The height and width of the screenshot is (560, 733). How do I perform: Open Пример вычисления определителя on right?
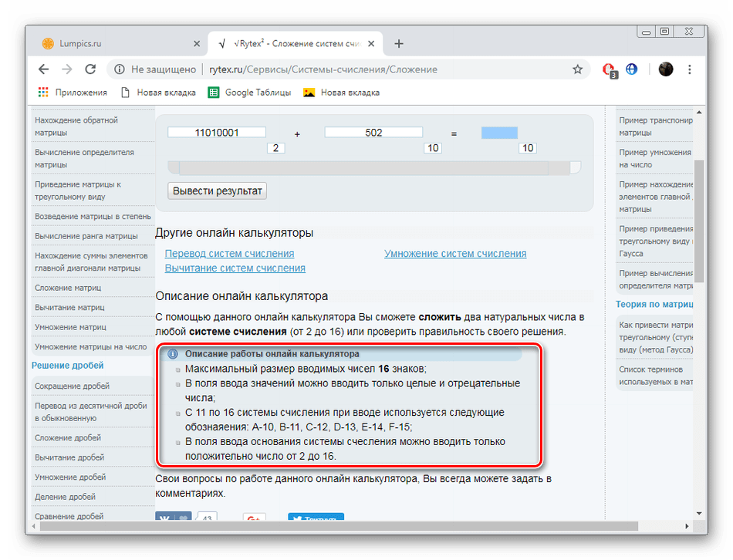pyautogui.click(x=654, y=279)
